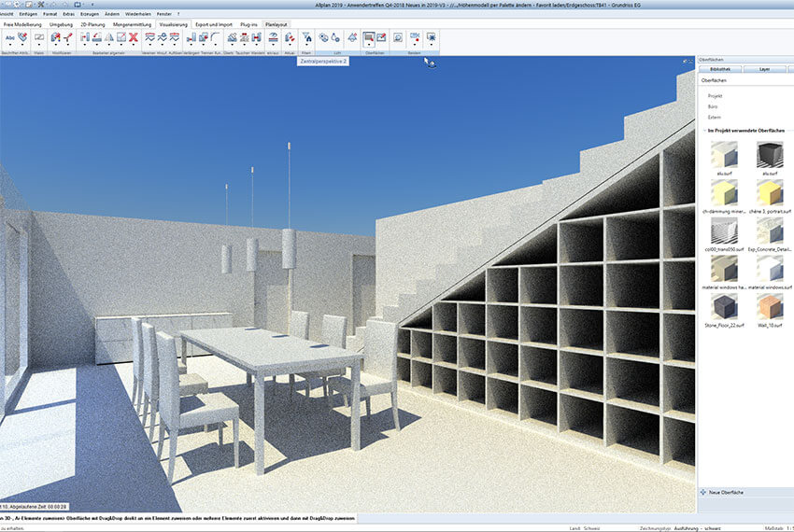This screenshot has height=532, width=794.
Task: Switch to the Export und Import tab
Action: [213, 23]
